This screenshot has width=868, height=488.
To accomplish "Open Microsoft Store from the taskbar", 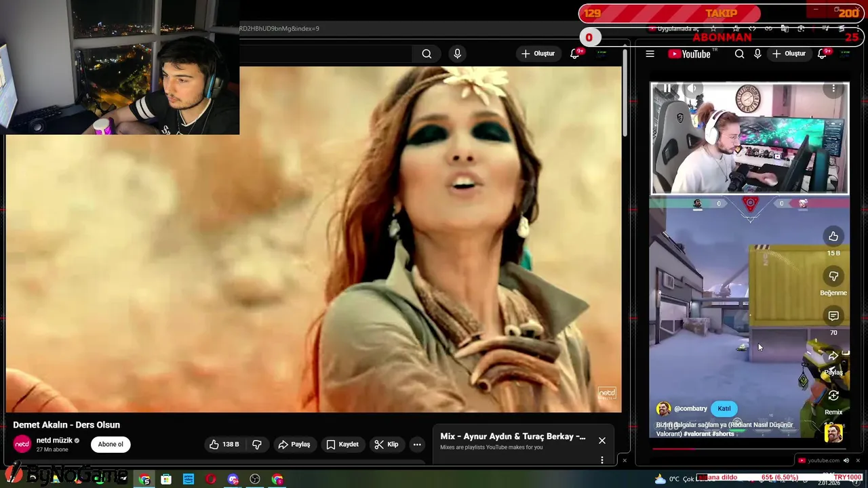I will pyautogui.click(x=166, y=479).
